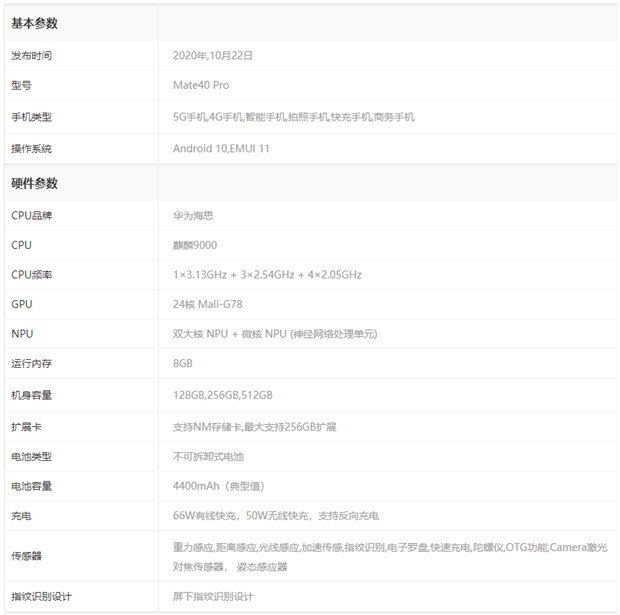
Task: Click the NPU row label
Action: [22, 334]
